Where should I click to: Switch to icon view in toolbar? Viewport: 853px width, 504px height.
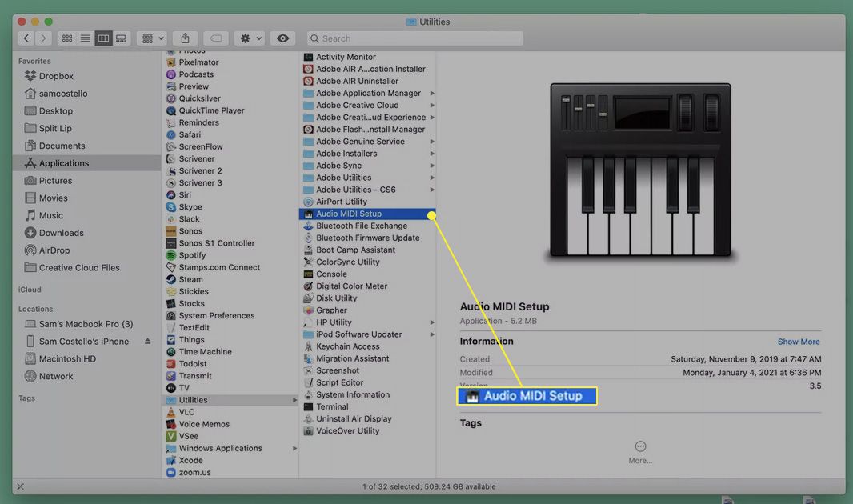(x=67, y=38)
